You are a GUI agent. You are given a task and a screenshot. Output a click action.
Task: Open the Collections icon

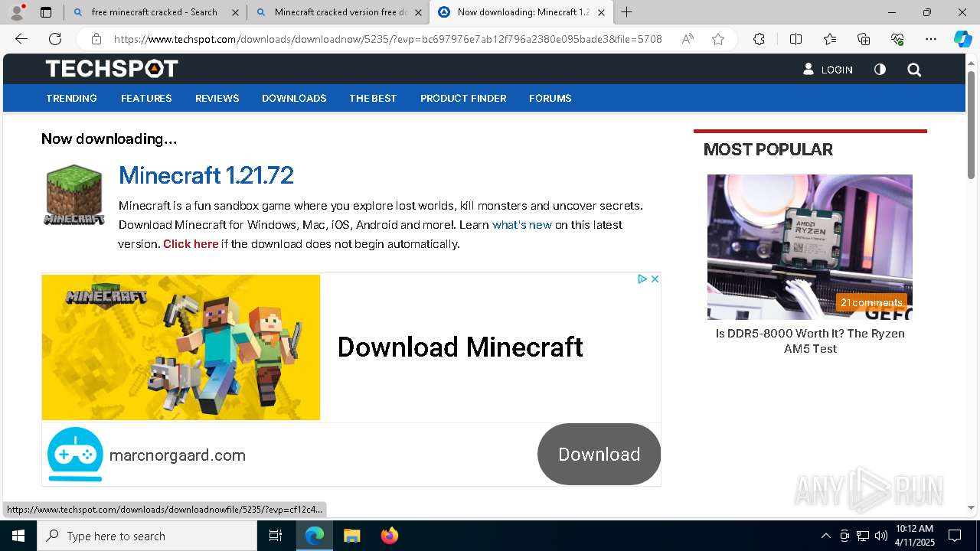864,39
